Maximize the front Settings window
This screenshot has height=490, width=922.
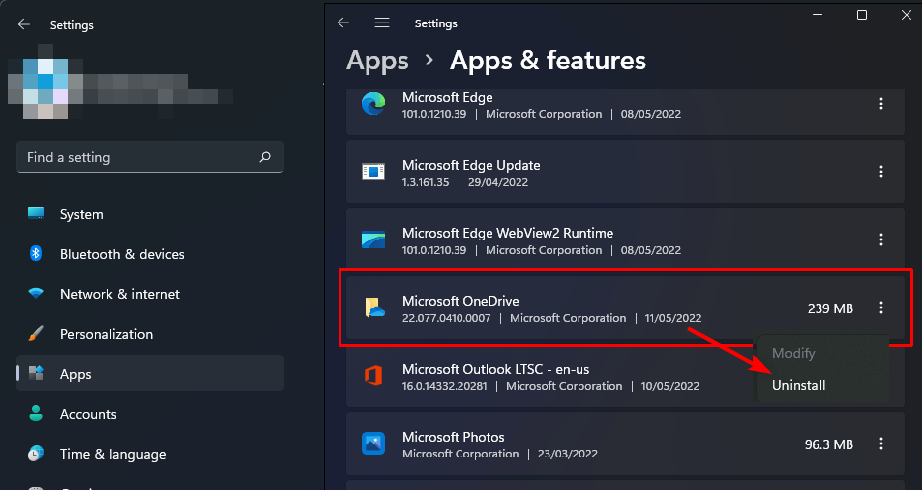pyautogui.click(x=862, y=15)
